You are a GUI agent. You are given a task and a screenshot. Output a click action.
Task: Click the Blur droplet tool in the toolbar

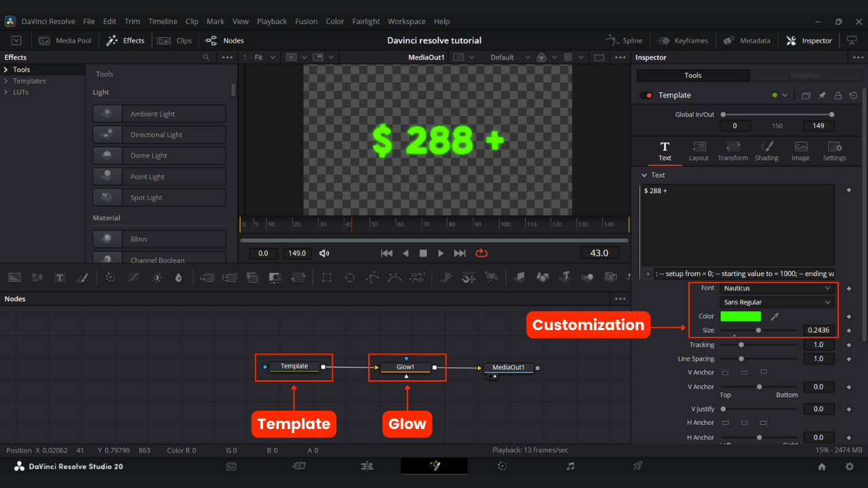pyautogui.click(x=178, y=277)
